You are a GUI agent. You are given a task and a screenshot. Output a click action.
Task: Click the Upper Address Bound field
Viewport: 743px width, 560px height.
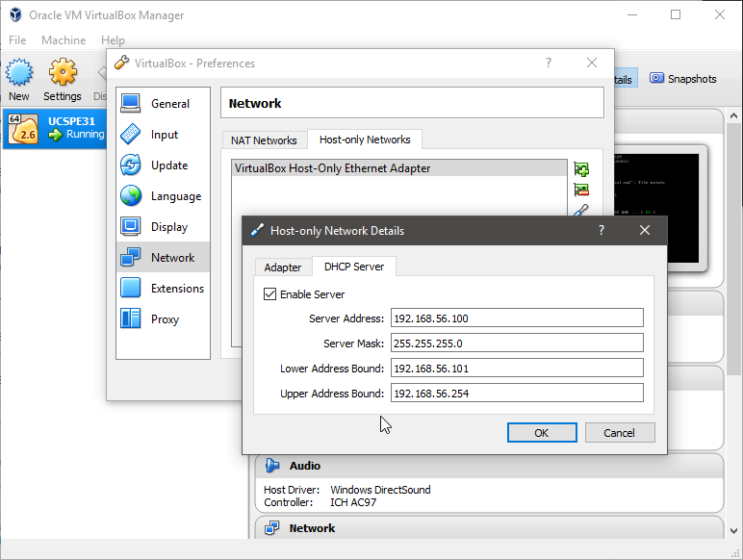coord(517,394)
